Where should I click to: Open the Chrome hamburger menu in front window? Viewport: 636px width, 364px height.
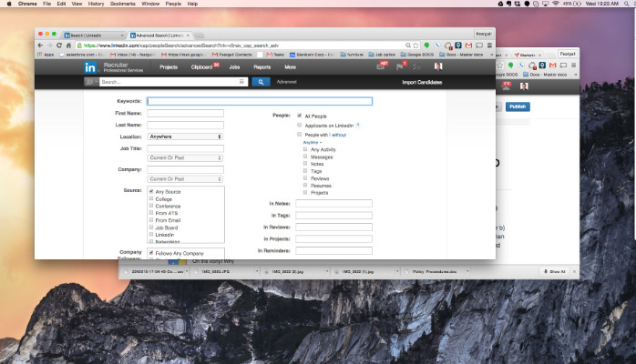point(489,45)
